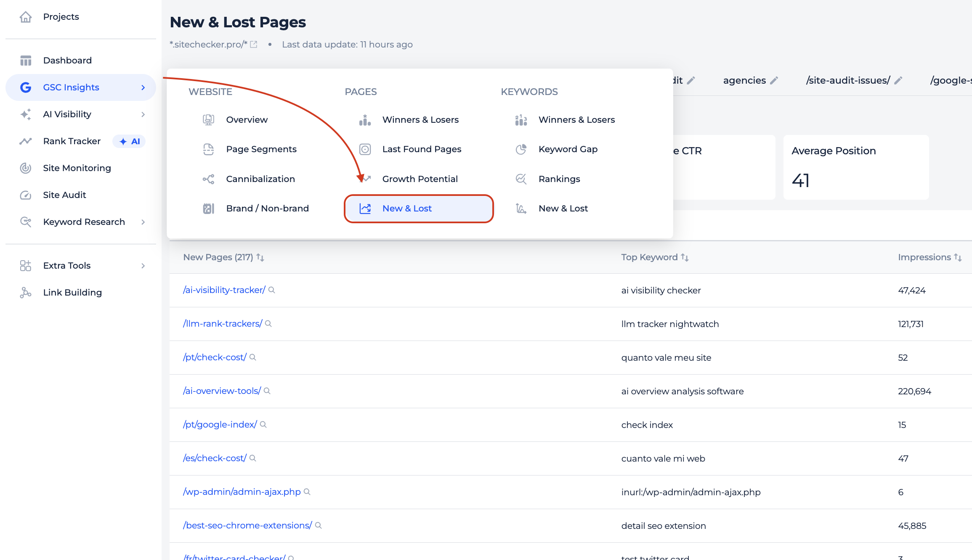Click the pencil icon next to agencies
Viewport: 972px width, 560px height.
pos(774,80)
